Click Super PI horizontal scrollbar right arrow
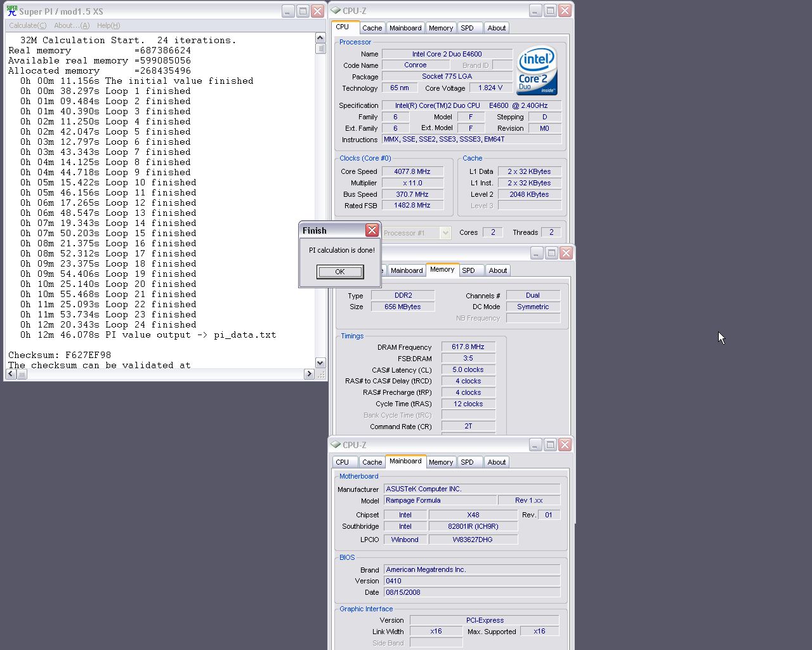 tap(310, 374)
